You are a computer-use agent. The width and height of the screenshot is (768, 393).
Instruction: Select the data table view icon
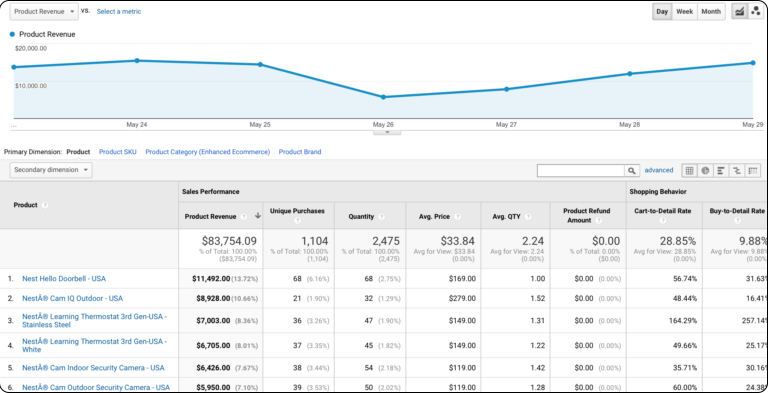[690, 171]
